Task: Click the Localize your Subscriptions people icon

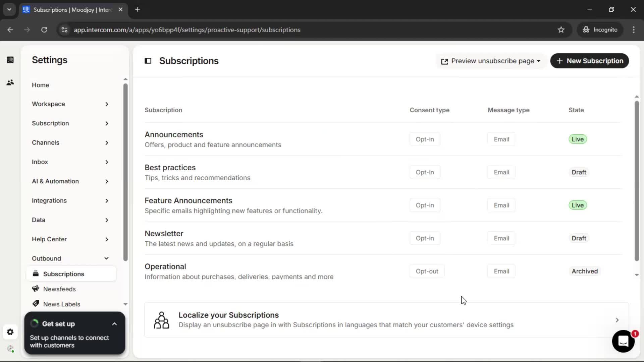Action: 161,320
